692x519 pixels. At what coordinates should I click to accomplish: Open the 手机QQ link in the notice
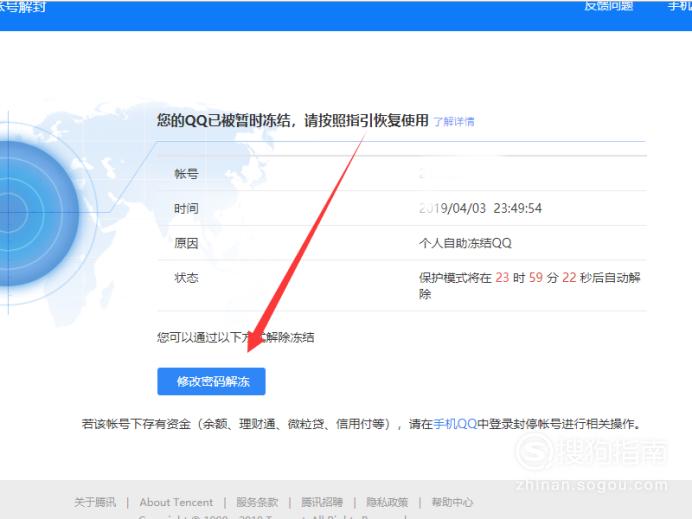click(455, 424)
